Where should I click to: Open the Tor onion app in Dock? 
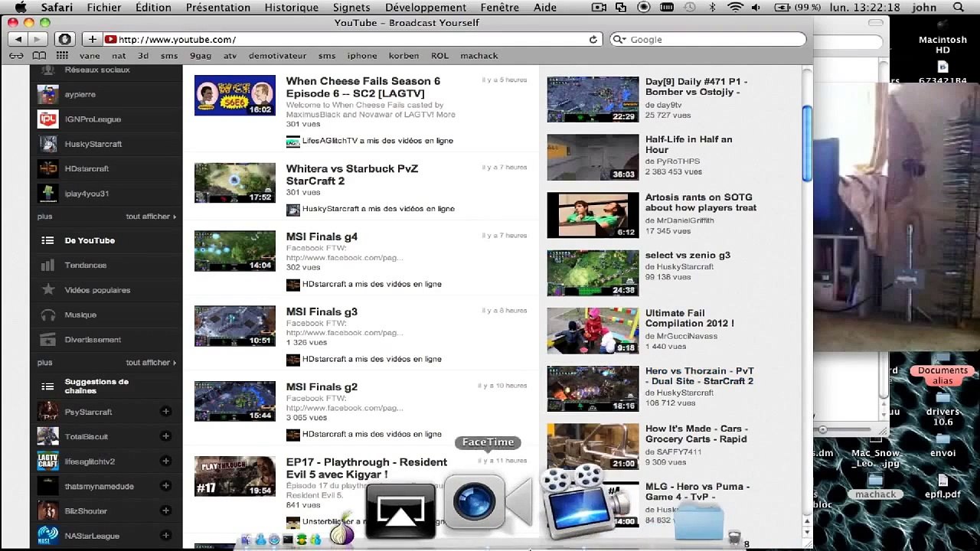341,530
